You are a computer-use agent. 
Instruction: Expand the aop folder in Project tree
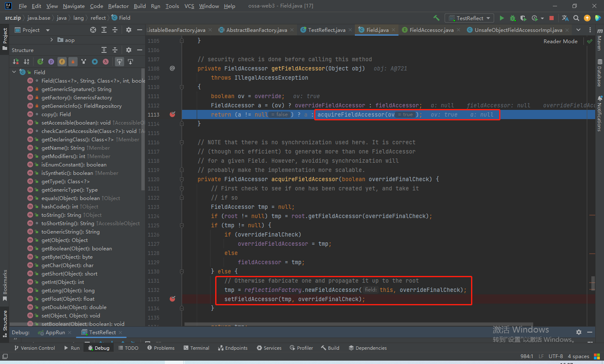(x=52, y=40)
